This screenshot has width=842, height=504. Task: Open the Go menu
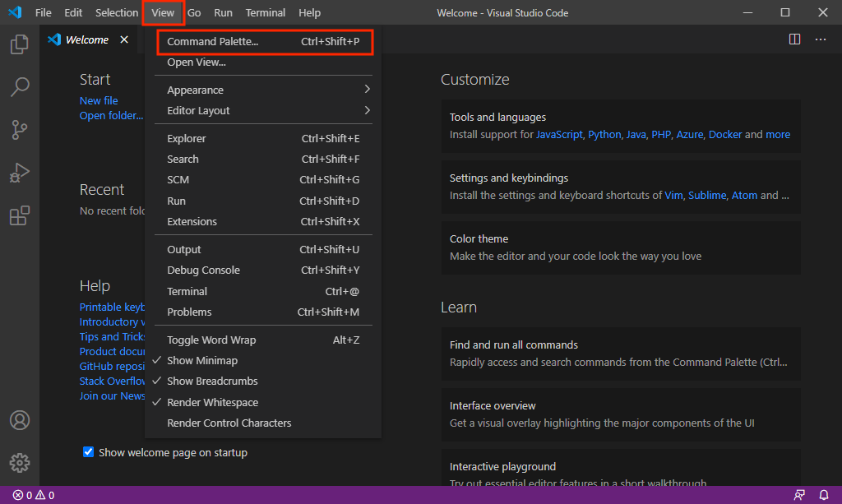coord(194,12)
